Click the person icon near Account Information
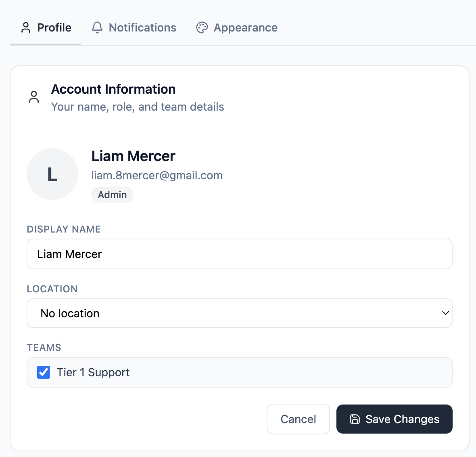 [34, 97]
